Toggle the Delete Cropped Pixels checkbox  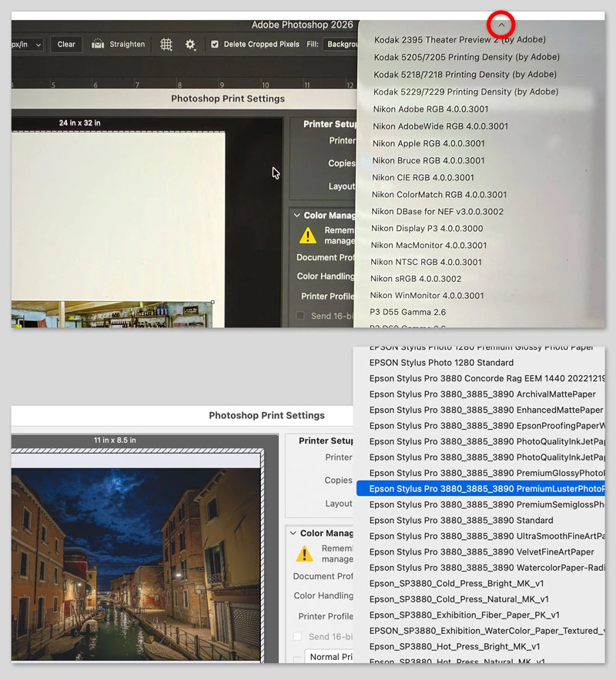tap(215, 44)
